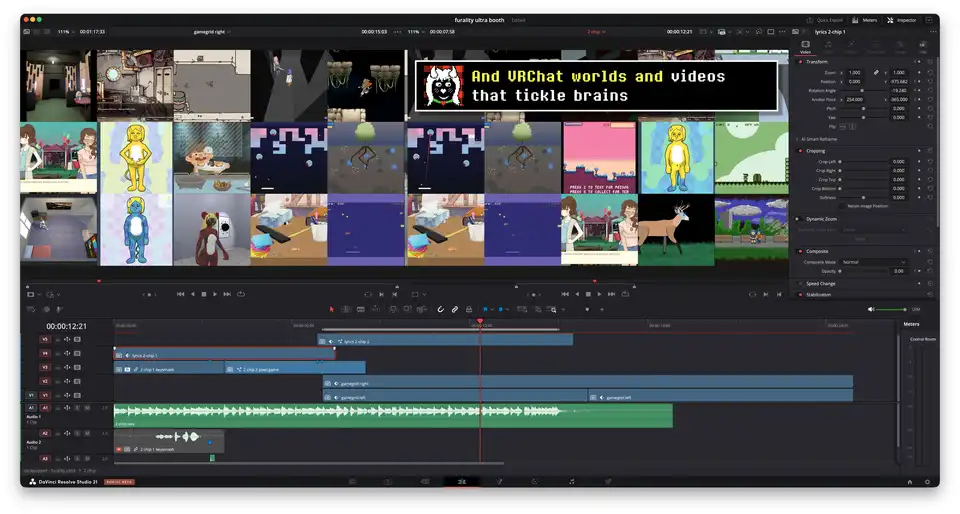
Task: Open the Meters panel button
Action: point(864,20)
